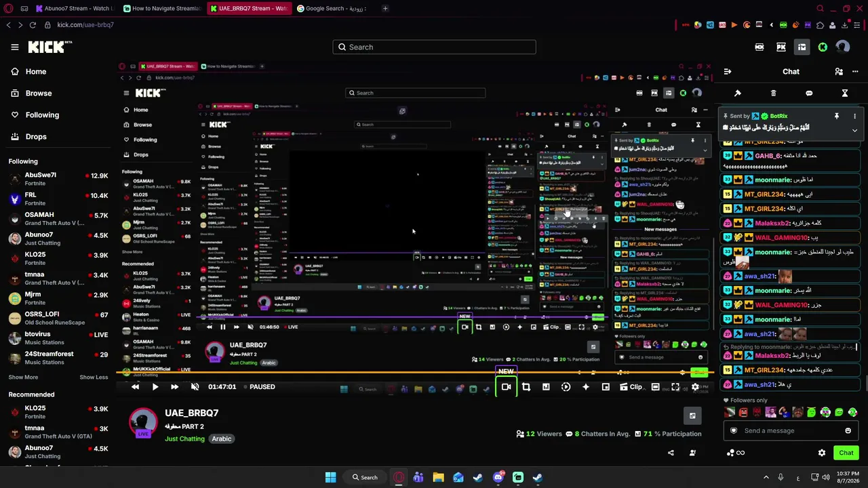Click the Just Chatting category link
Image resolution: width=868 pixels, height=488 pixels.
[x=184, y=439]
